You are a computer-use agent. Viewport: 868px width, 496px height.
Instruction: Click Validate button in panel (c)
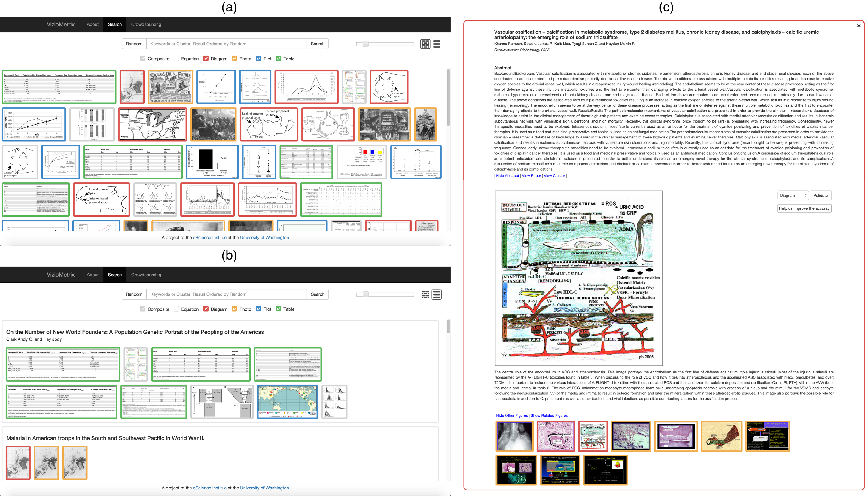pos(820,196)
